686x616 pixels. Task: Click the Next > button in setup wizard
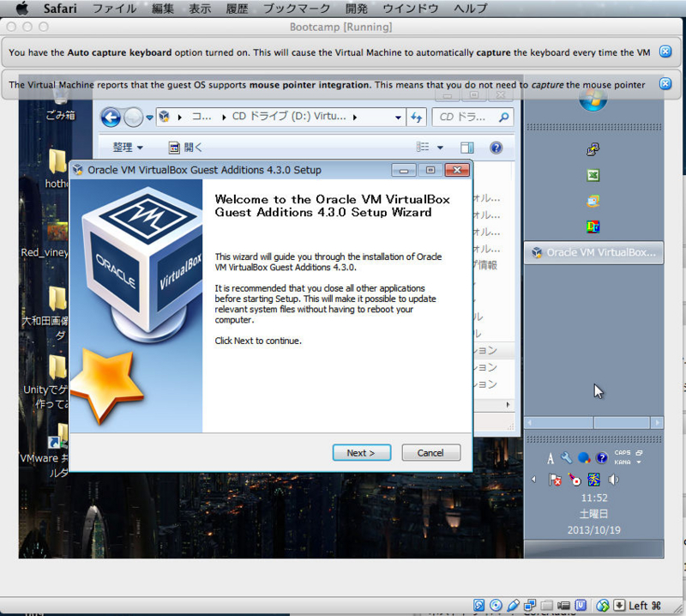coord(361,453)
